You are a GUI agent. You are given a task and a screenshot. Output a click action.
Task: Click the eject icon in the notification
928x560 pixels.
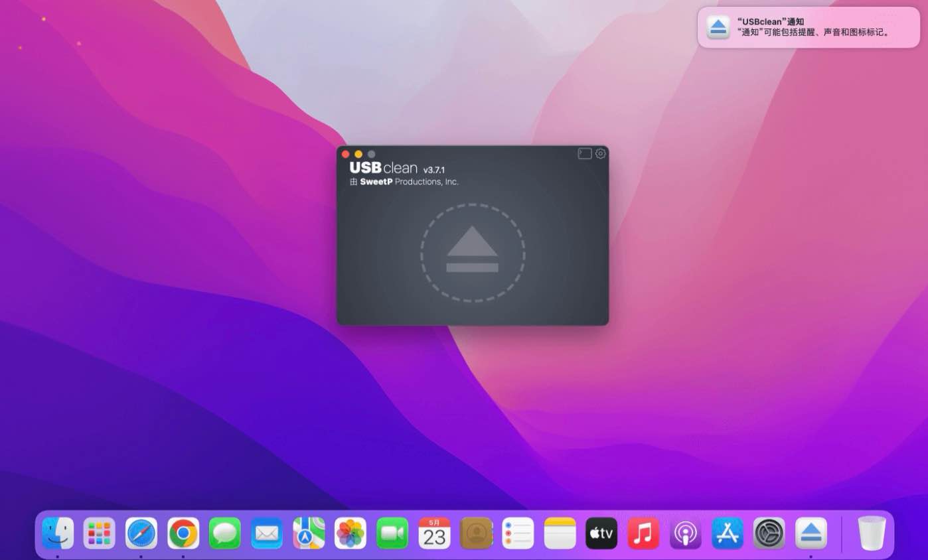718,27
